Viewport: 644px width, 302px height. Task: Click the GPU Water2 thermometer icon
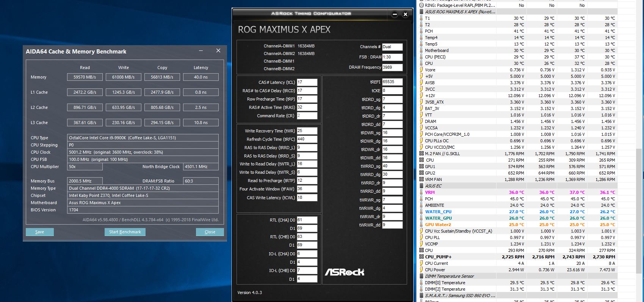tap(421, 225)
